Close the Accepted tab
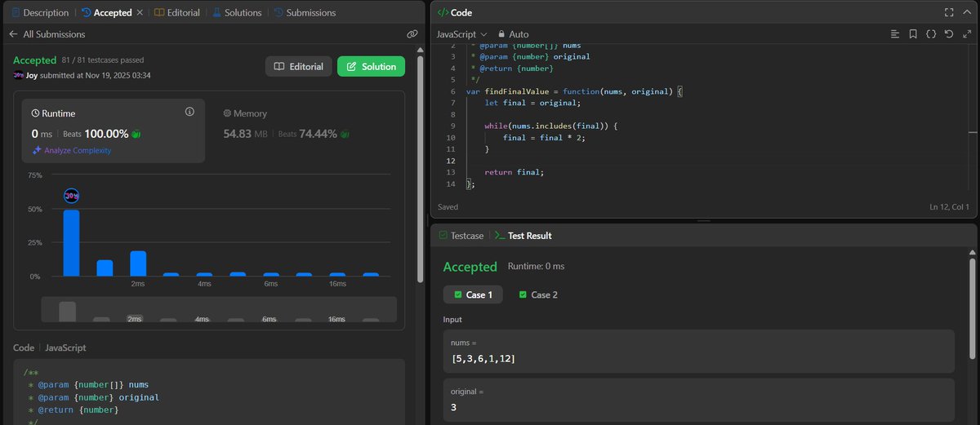Viewport: 980px width, 425px height. 139,12
